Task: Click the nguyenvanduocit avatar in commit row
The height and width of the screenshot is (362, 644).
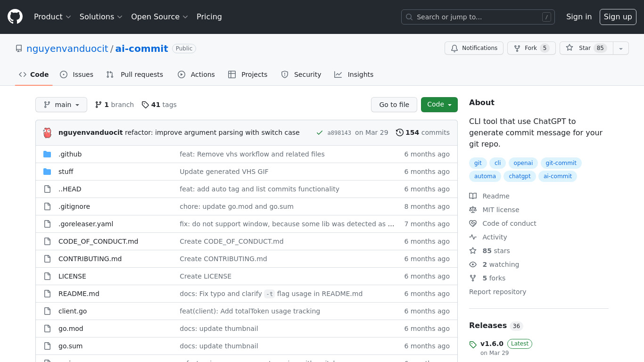Action: (x=47, y=132)
